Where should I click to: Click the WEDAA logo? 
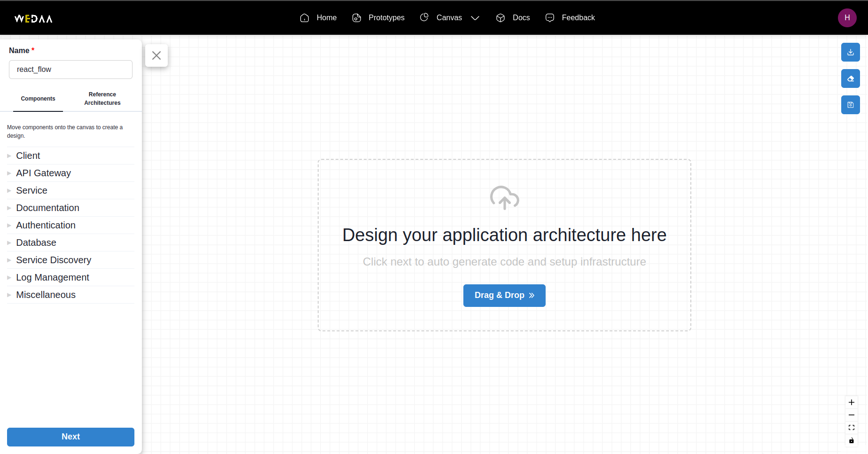33,18
